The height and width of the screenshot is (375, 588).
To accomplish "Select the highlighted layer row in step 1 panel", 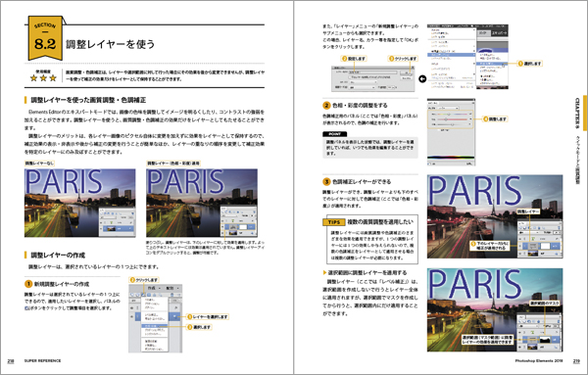I will coord(158,316).
